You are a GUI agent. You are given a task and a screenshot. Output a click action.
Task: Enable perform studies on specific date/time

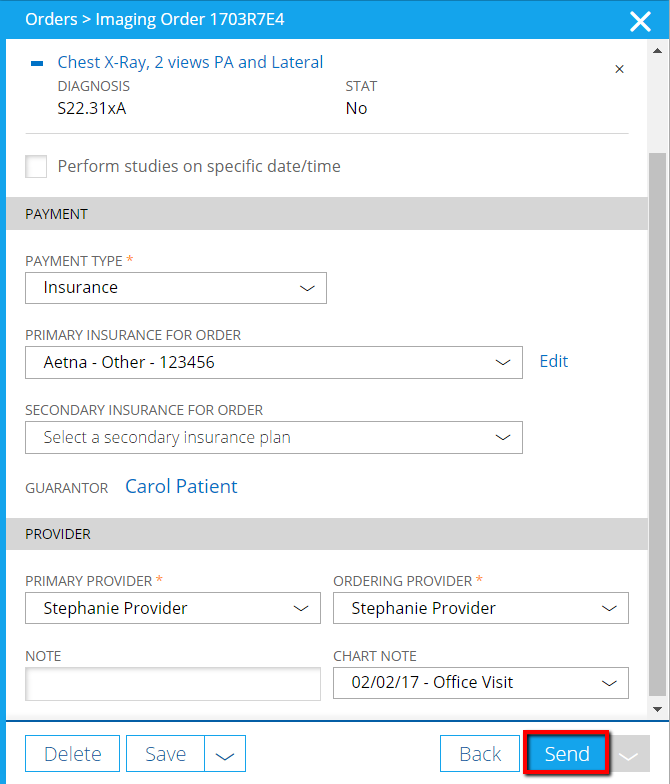click(x=37, y=166)
